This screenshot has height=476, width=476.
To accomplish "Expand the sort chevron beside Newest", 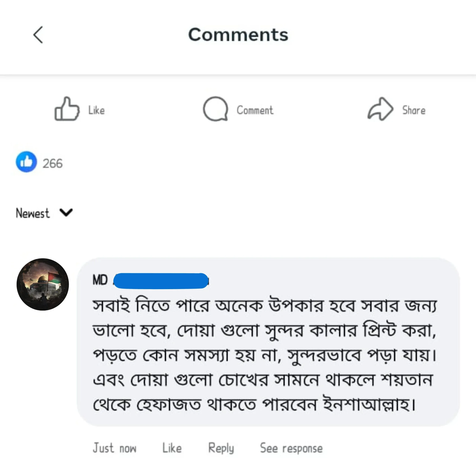I will (66, 212).
